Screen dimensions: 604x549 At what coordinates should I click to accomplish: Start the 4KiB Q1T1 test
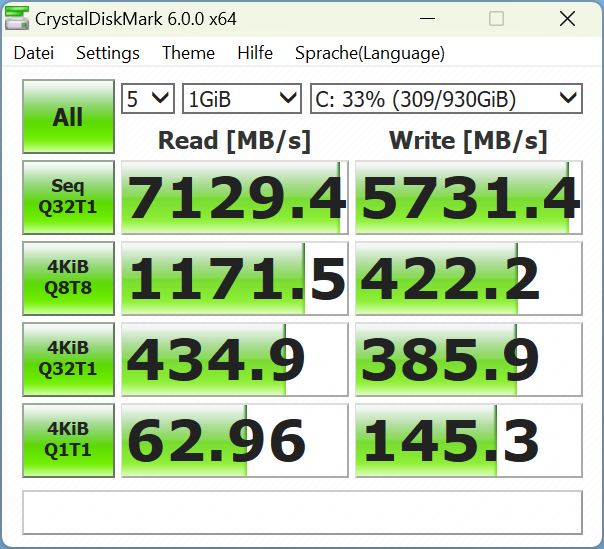pos(69,440)
